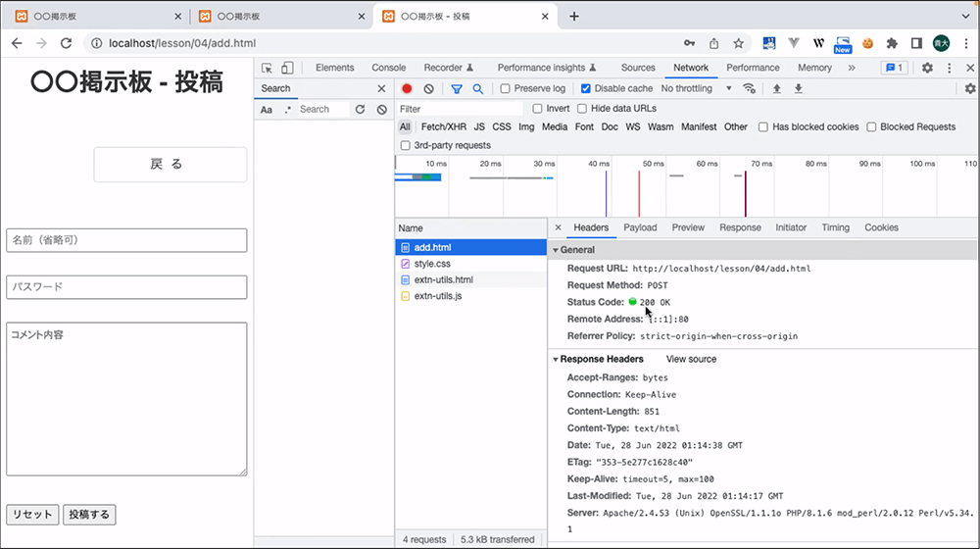
Task: Enable Has blocked cookies checkbox
Action: pyautogui.click(x=763, y=126)
